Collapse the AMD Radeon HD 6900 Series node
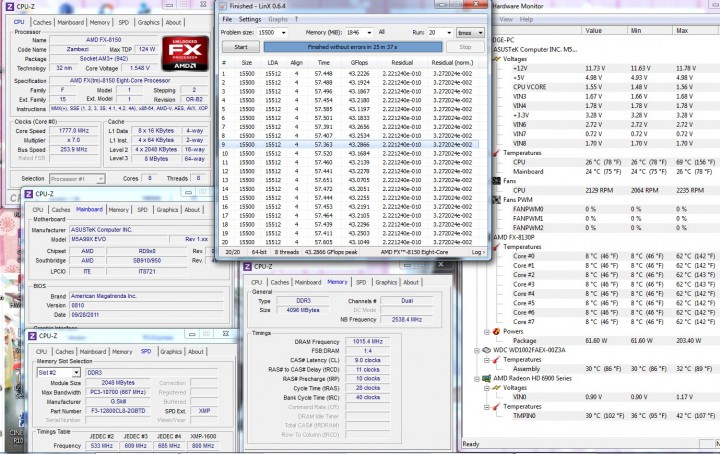 pos(477,379)
